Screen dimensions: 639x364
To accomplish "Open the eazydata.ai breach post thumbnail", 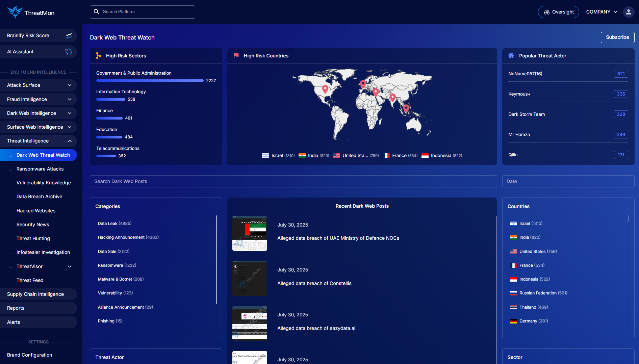I will pyautogui.click(x=250, y=323).
